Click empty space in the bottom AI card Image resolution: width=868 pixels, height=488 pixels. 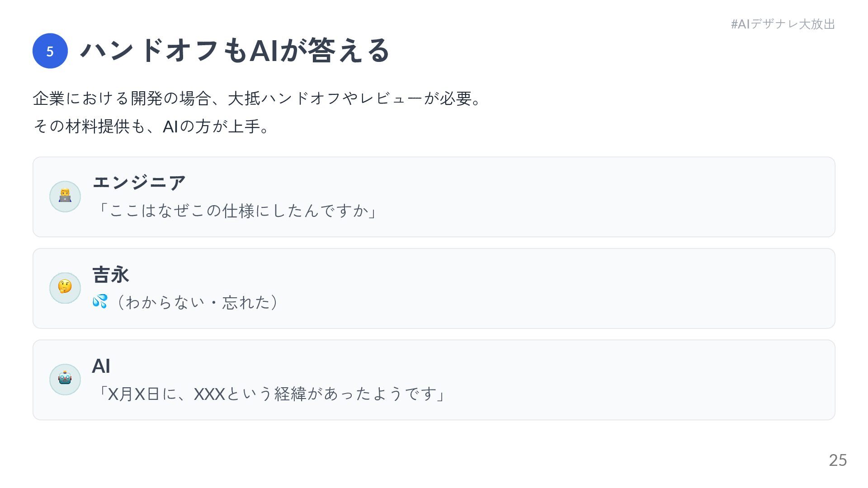tap(633, 380)
